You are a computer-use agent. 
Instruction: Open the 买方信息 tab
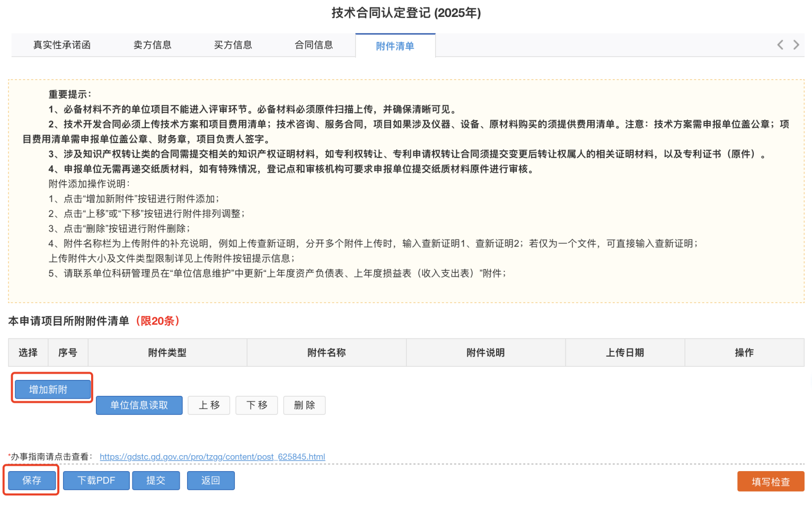coord(233,45)
